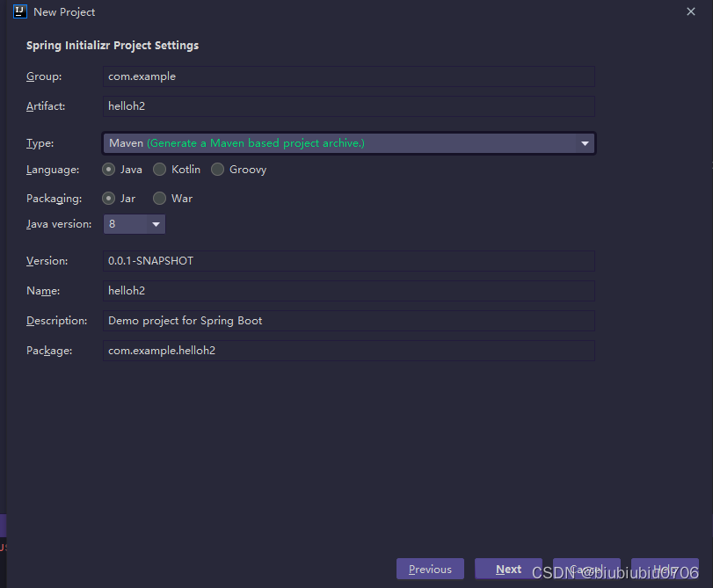
Task: Click the Name input field
Action: (x=349, y=291)
